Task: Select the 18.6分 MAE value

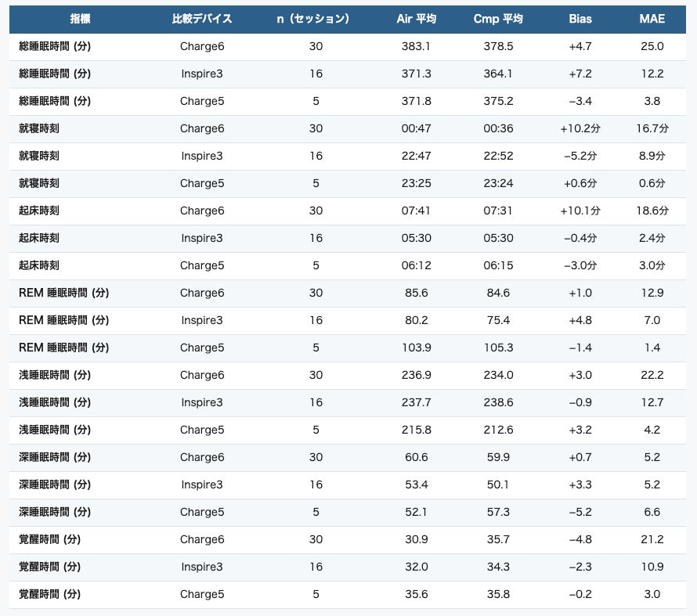Action: pos(652,211)
